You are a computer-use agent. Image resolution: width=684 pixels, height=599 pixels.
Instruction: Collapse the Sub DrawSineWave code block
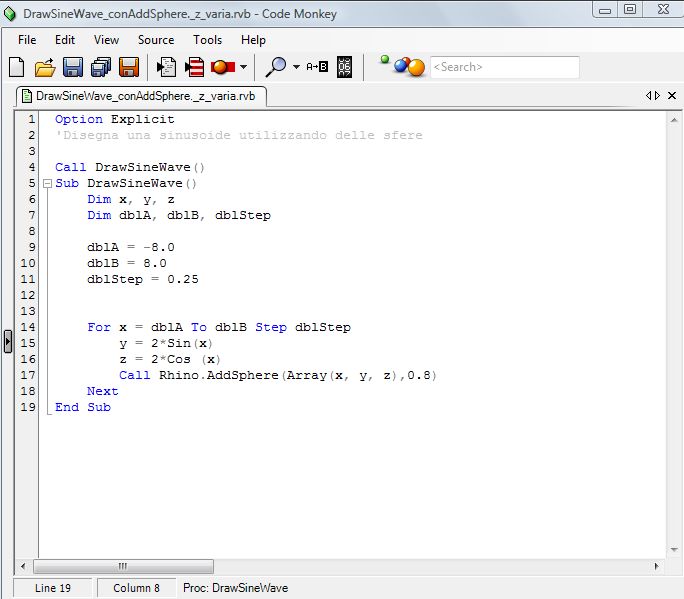pyautogui.click(x=48, y=184)
